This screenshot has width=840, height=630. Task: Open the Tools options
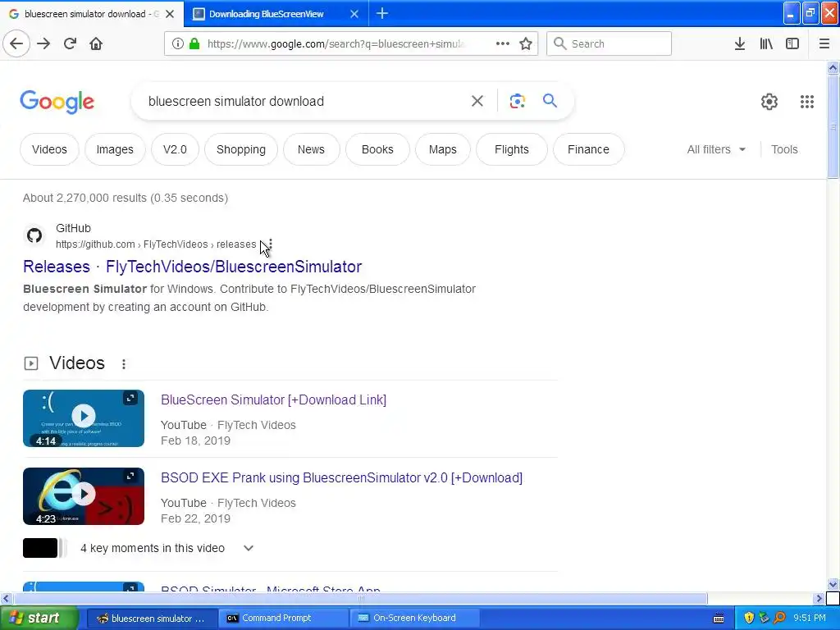pos(784,149)
